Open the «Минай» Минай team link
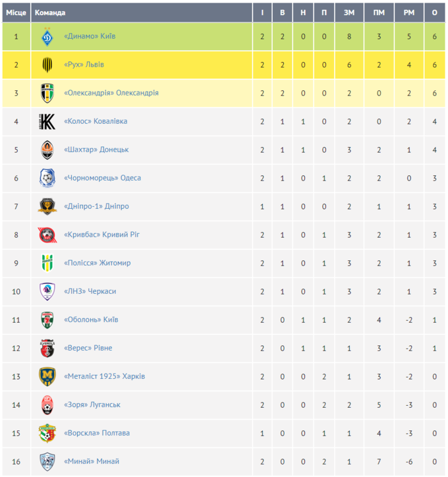Screen dimensions: 448x477 tap(92, 462)
